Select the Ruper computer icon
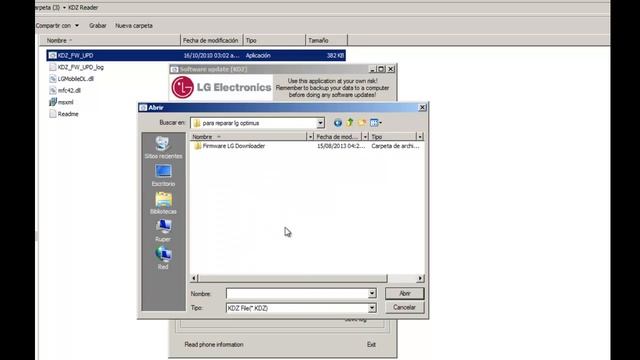The width and height of the screenshot is (640, 360). 163,231
